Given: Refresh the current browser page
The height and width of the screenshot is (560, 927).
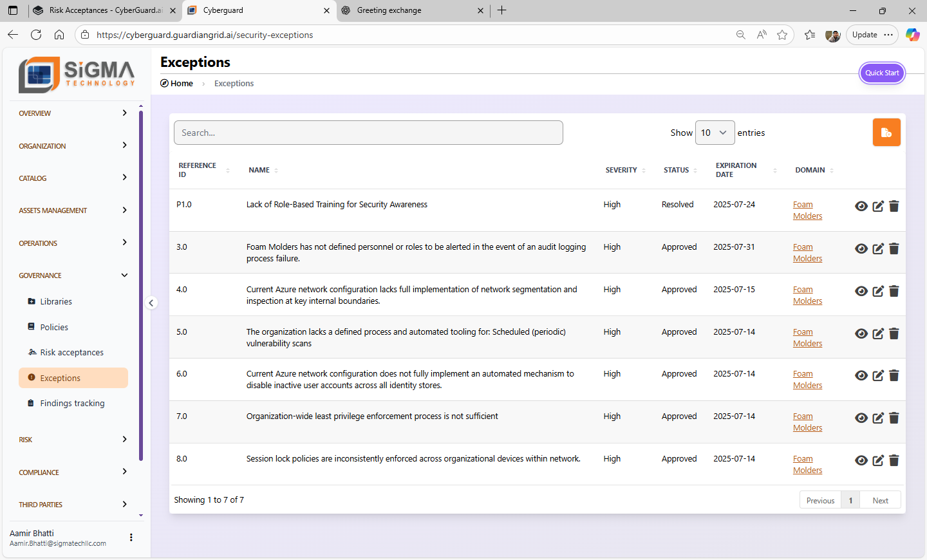Looking at the screenshot, I should click(x=36, y=35).
